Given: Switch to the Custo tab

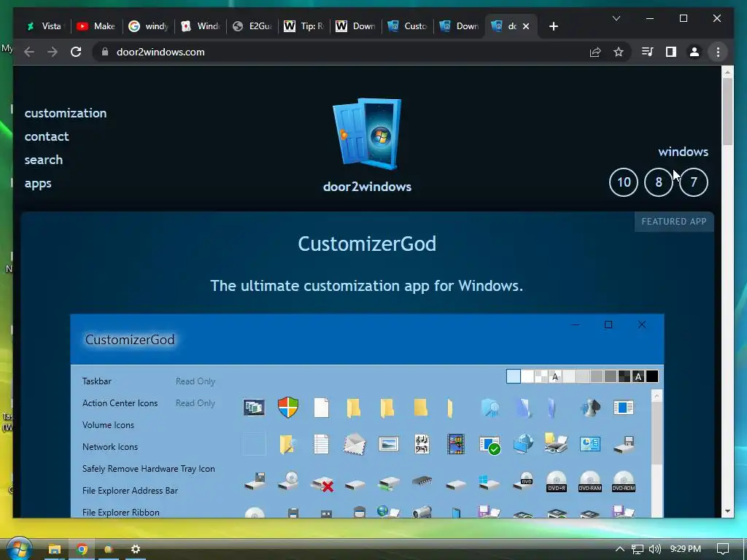Looking at the screenshot, I should [x=407, y=26].
